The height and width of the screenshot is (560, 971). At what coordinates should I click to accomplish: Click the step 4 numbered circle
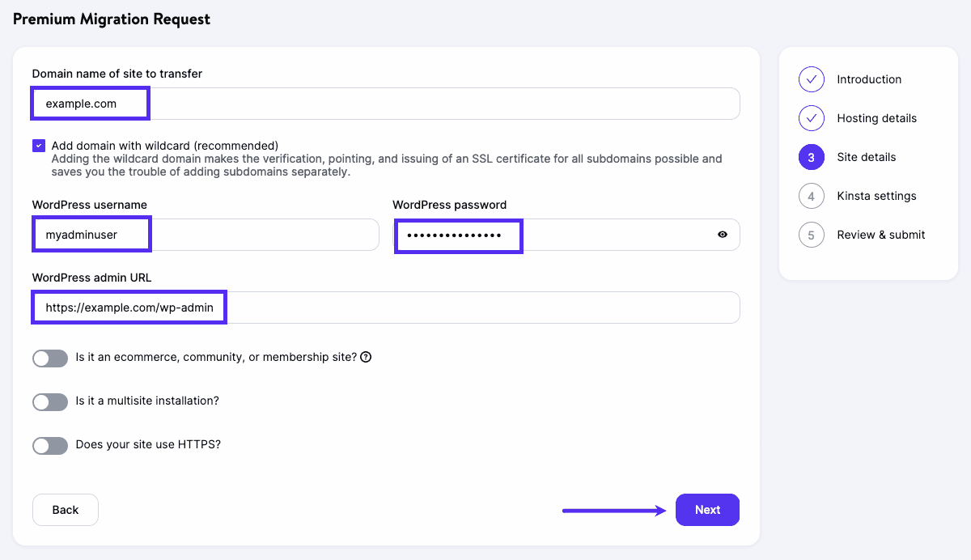[812, 196]
